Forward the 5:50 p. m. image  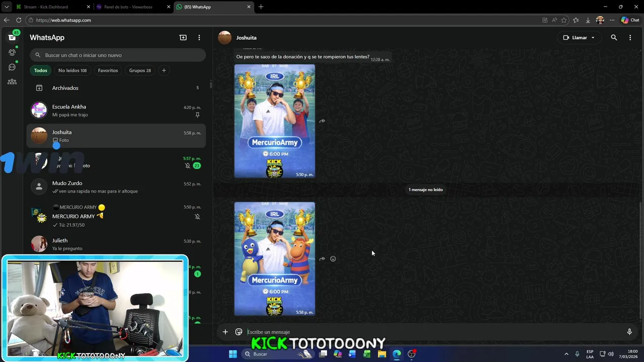point(322,121)
